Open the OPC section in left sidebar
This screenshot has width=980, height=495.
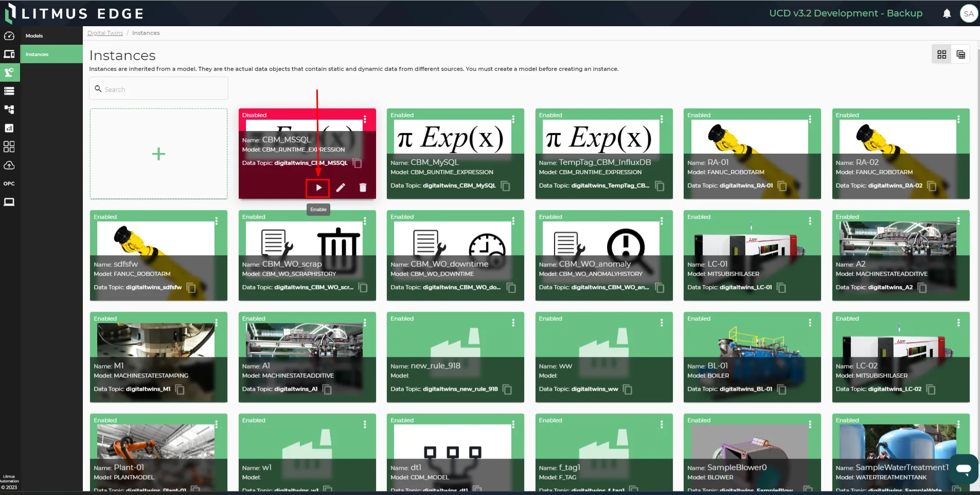tap(9, 184)
